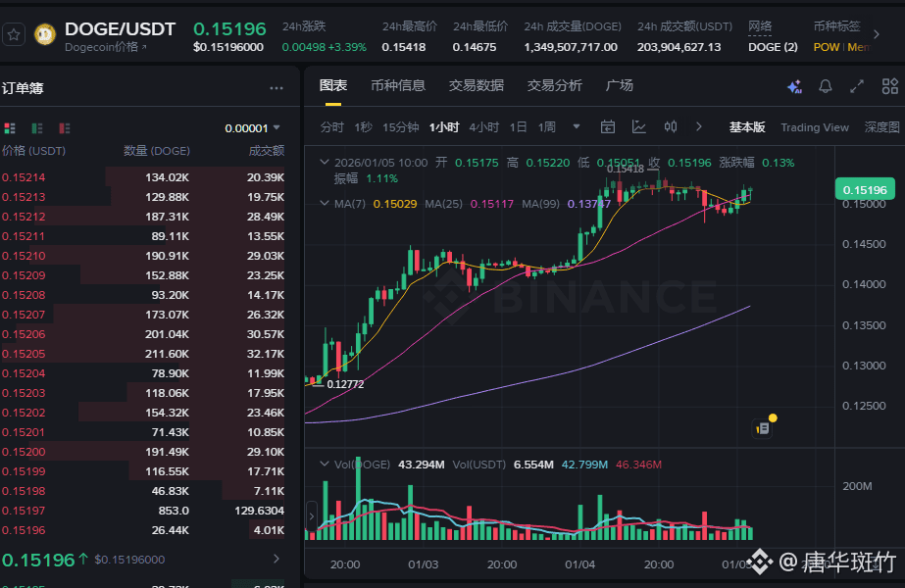The width and height of the screenshot is (905, 588).
Task: Switch to 图表 tab
Action: [333, 86]
